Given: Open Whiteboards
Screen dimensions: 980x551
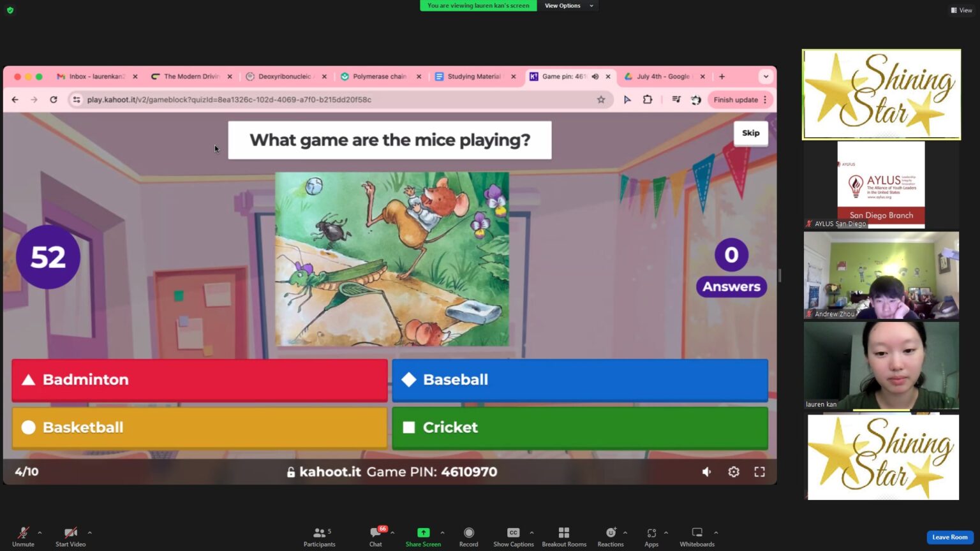Looking at the screenshot, I should 697,537.
